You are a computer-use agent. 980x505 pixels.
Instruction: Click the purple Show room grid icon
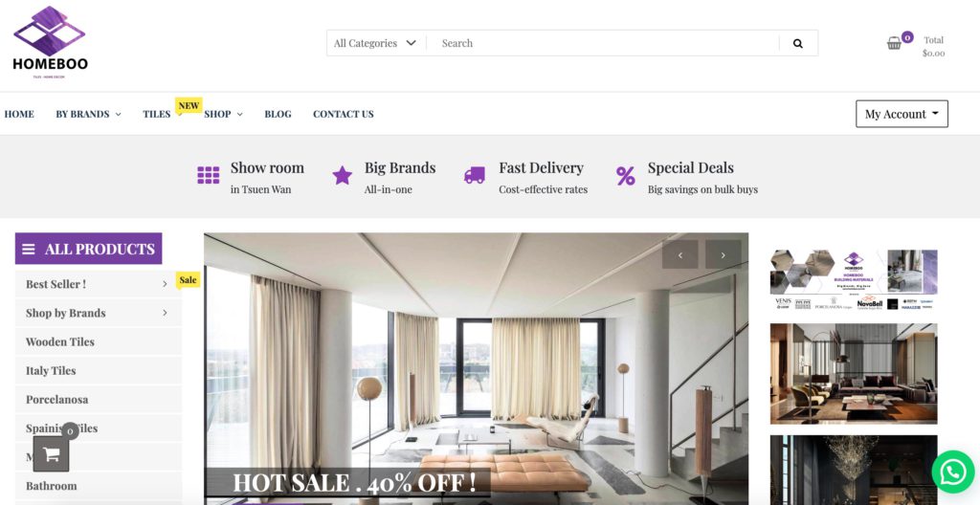tap(208, 175)
